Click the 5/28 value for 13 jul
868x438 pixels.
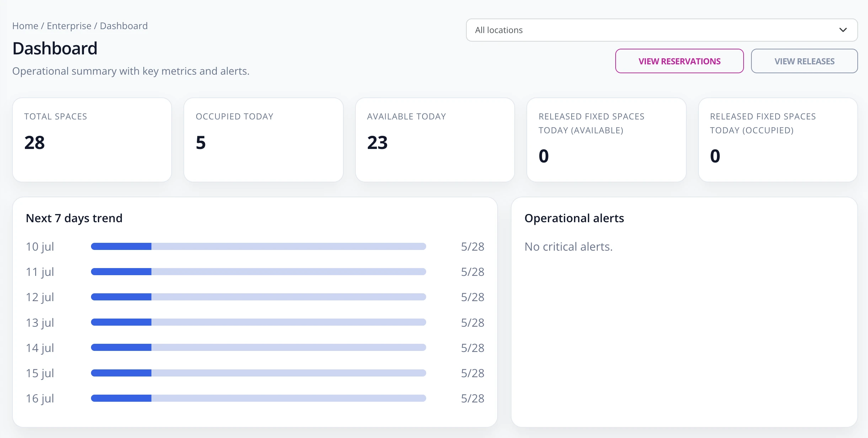[472, 323]
